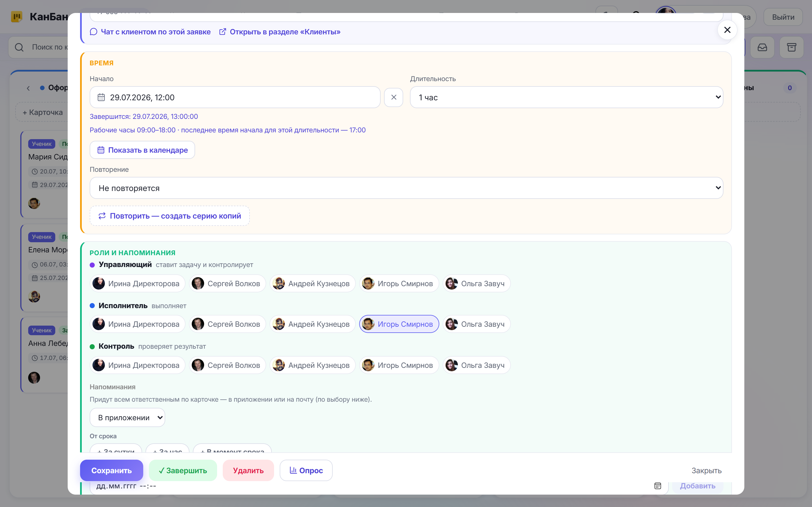Select Ирина Директорова as Управляющий
Screen dimensions: 812x507
[137, 283]
